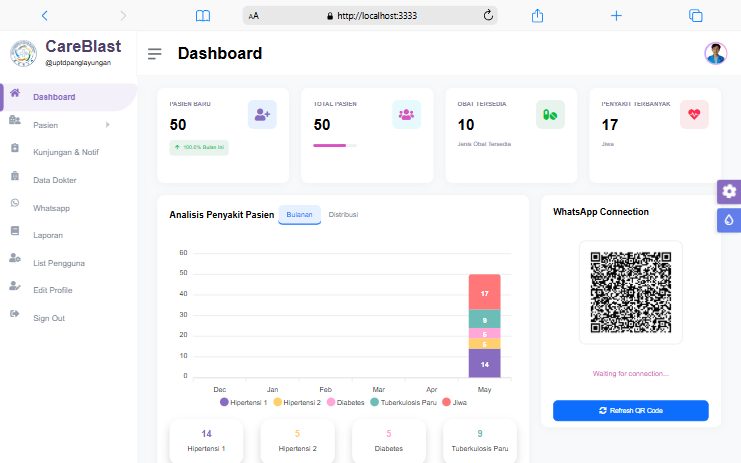This screenshot has height=463, width=741.
Task: Go to Whatsapp menu item
Action: (51, 208)
